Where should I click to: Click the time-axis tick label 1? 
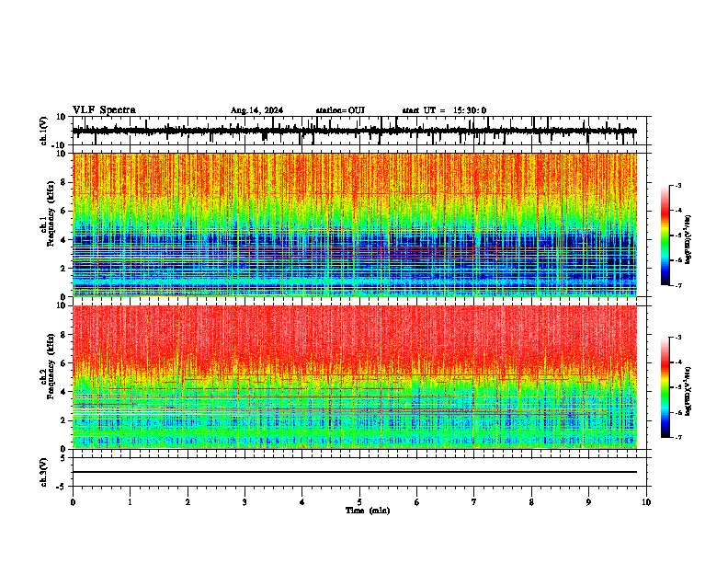point(130,502)
